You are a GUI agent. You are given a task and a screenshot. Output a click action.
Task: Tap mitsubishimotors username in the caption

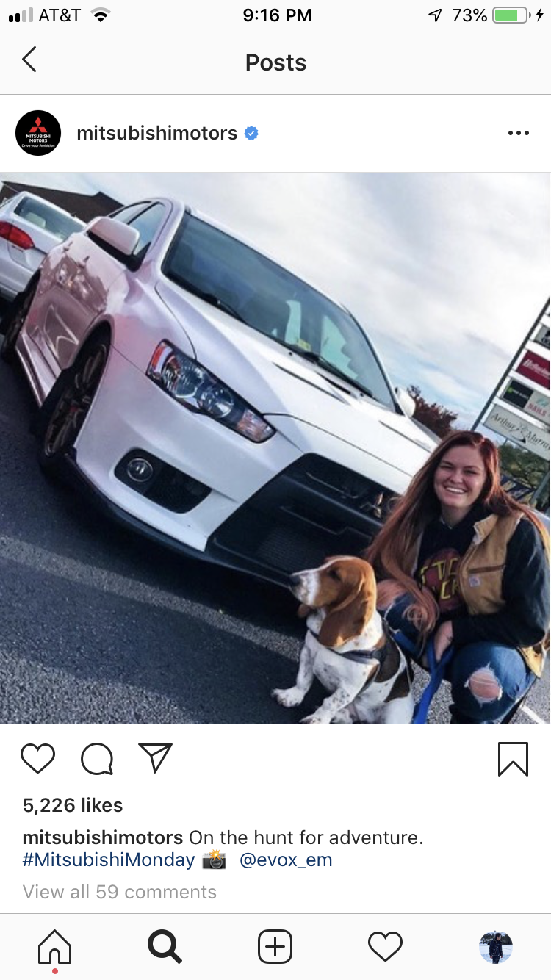(103, 837)
